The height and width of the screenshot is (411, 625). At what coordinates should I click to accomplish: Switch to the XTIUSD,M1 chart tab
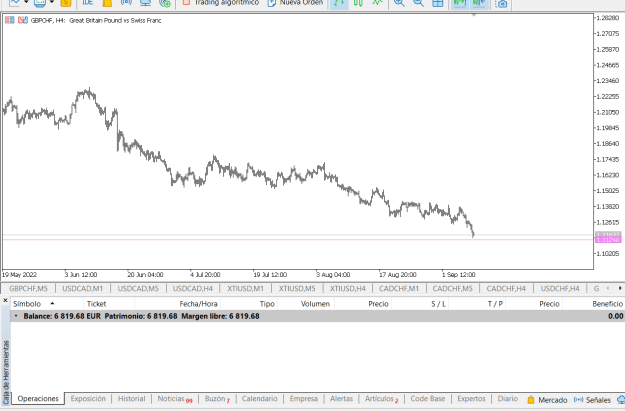[246, 288]
